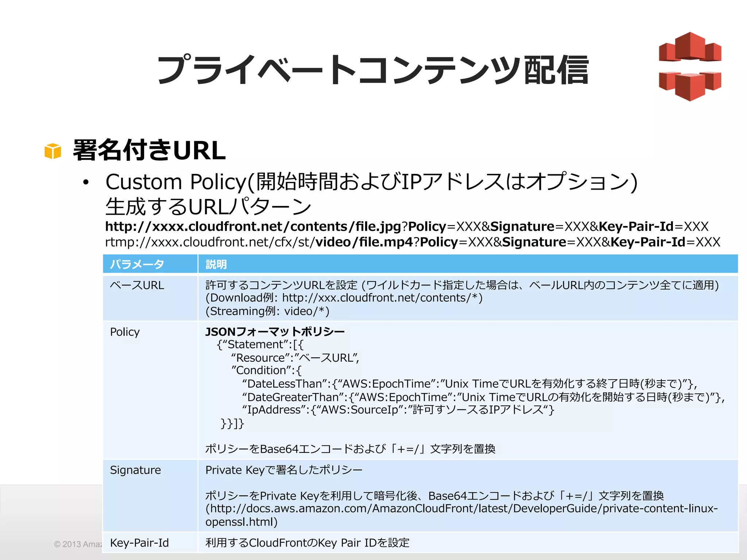Click the © 2013 Amazon copyright footer
Viewport: 747px width, 560px height.
pyautogui.click(x=78, y=544)
